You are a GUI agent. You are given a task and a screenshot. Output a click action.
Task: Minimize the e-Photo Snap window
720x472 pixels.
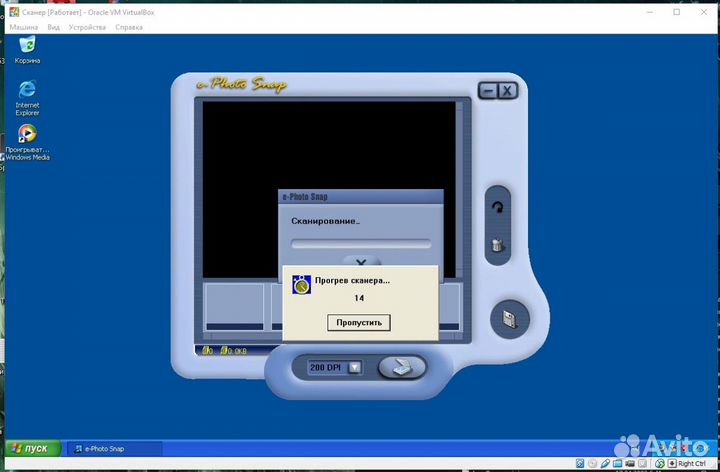(488, 91)
